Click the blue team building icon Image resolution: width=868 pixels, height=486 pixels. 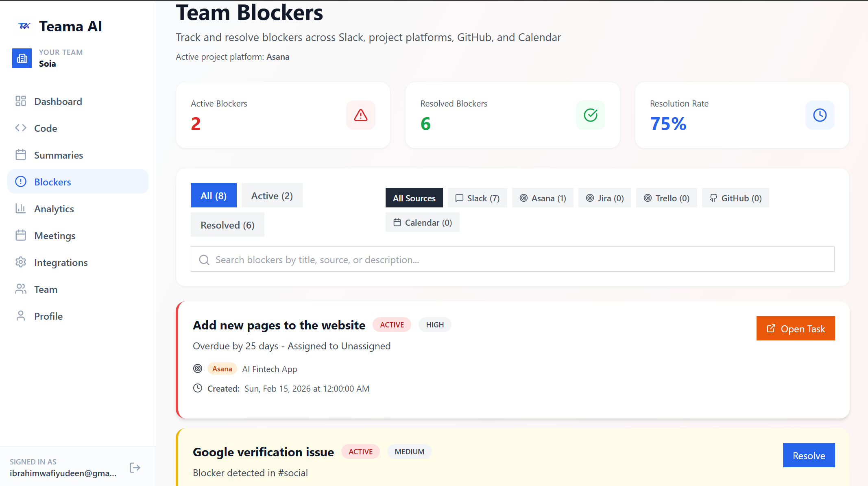(x=22, y=58)
